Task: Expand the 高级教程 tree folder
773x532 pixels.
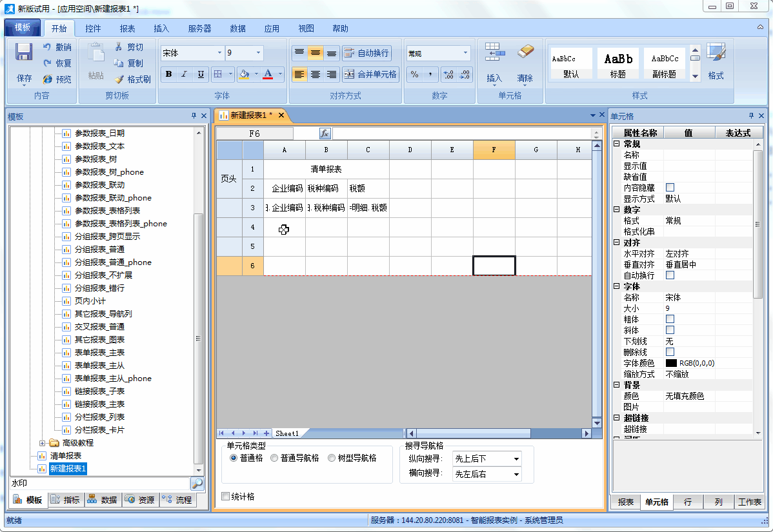Action: pyautogui.click(x=43, y=443)
